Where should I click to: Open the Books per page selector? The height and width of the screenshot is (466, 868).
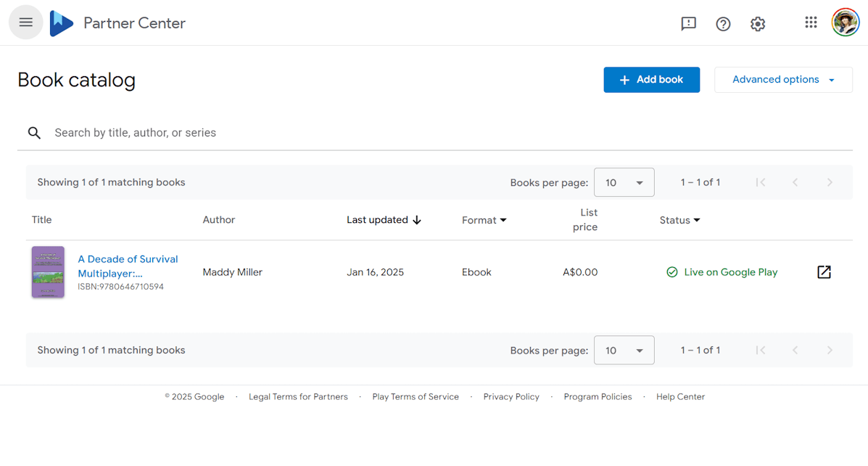624,182
